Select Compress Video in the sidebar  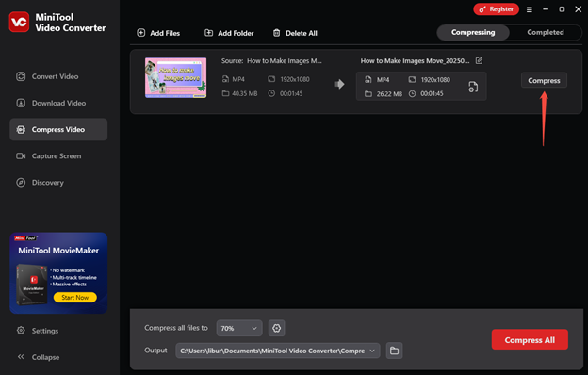(x=58, y=129)
